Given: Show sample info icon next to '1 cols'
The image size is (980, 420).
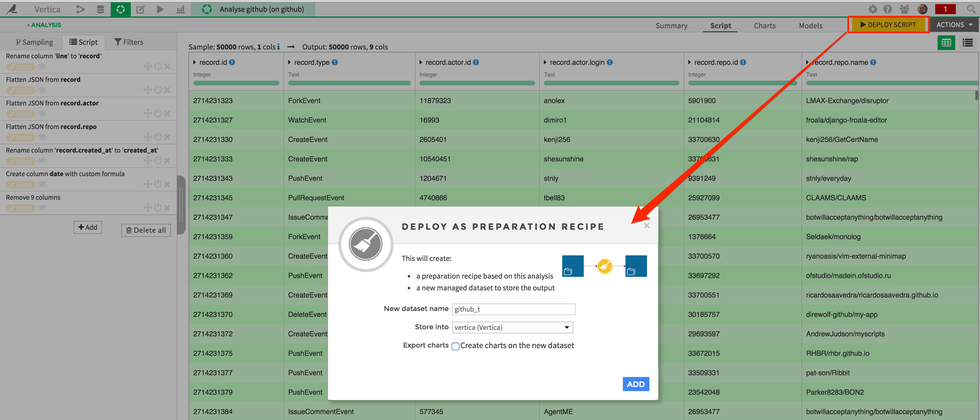Looking at the screenshot, I should [x=278, y=47].
